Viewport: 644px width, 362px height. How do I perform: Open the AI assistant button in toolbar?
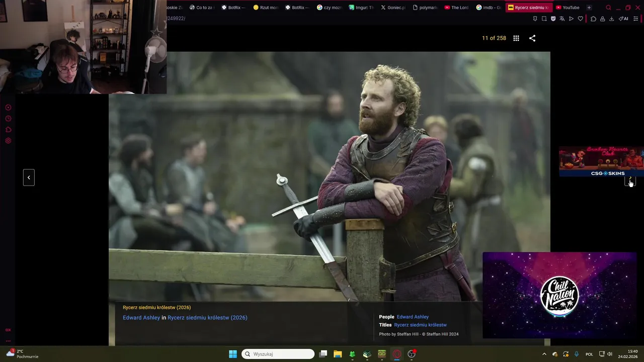click(x=623, y=19)
